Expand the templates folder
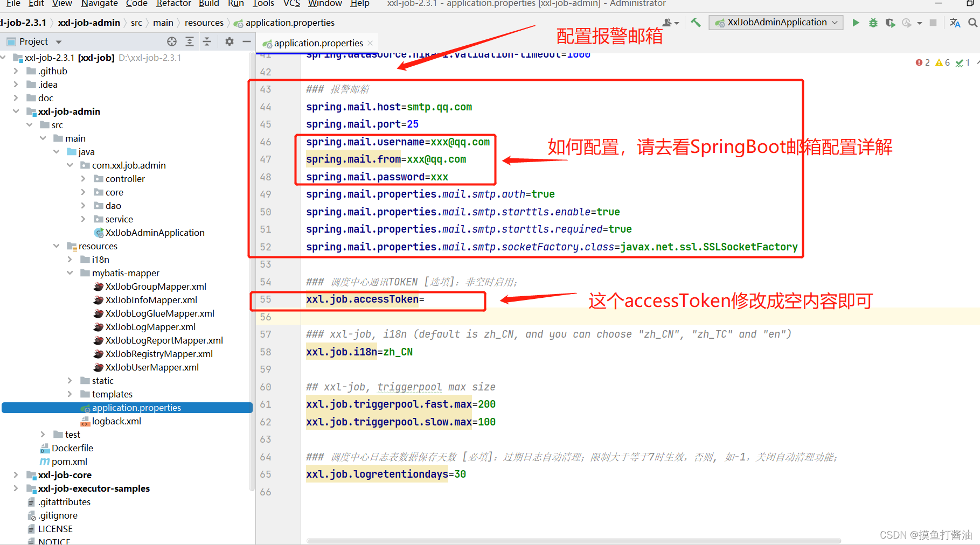 69,394
